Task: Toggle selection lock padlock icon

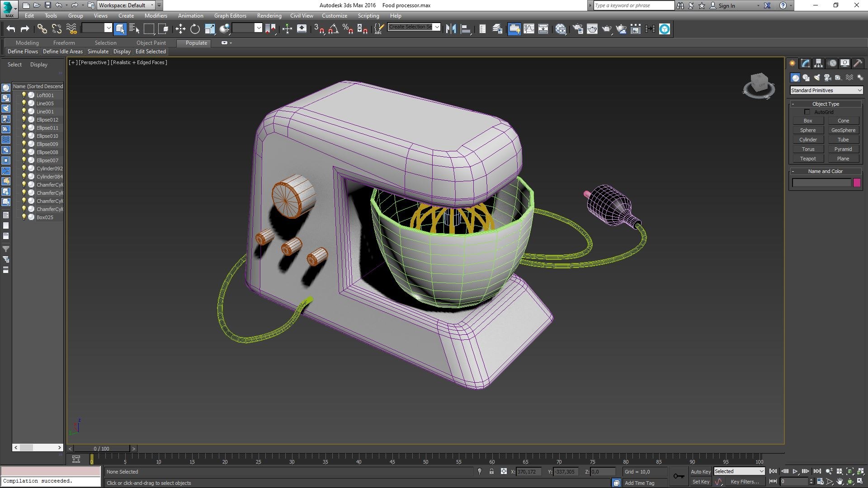Action: (x=491, y=471)
